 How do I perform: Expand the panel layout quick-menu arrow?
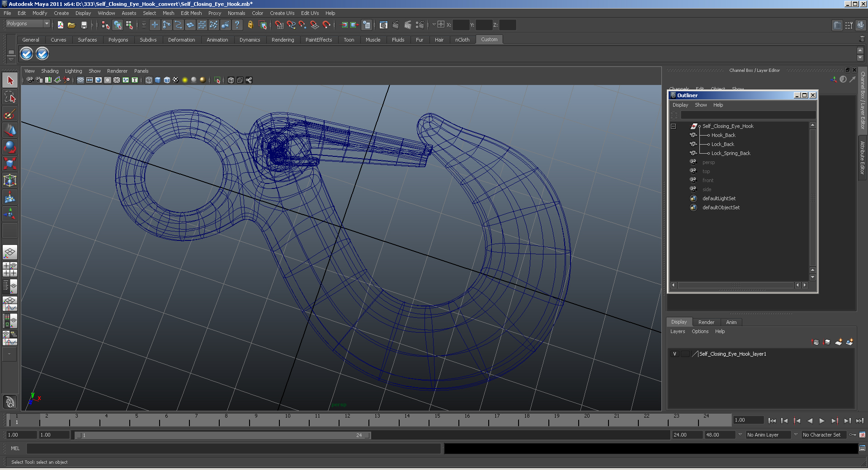(9, 354)
